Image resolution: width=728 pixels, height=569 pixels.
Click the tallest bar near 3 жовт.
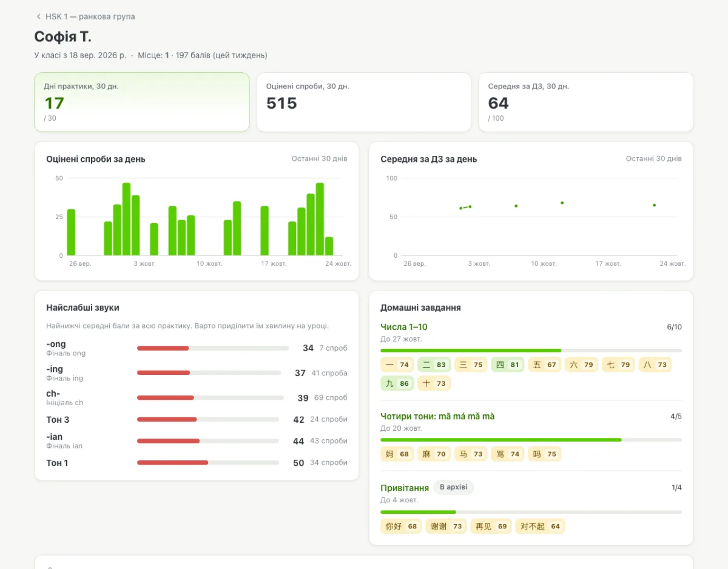pos(126,219)
